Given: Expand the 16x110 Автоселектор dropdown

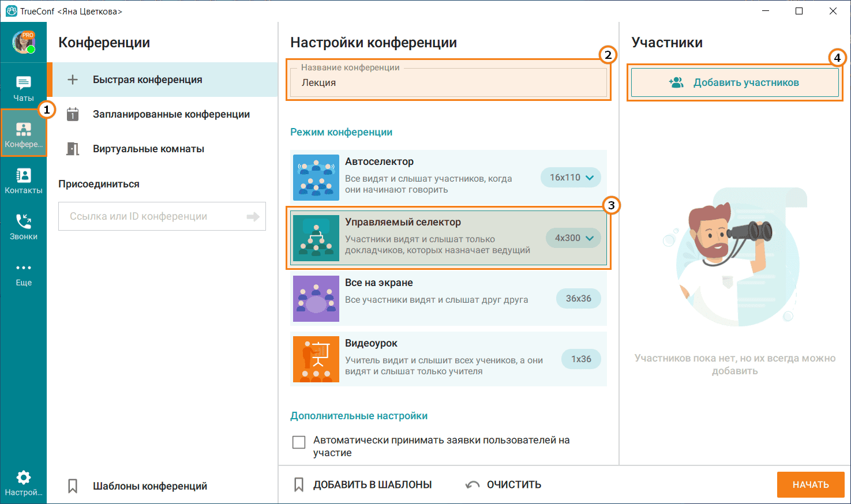Looking at the screenshot, I should pos(571,178).
